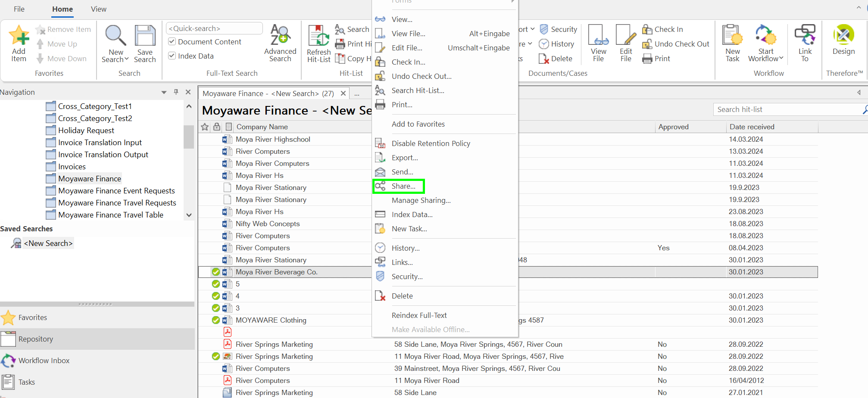Sort by Company Name column header

(x=262, y=127)
